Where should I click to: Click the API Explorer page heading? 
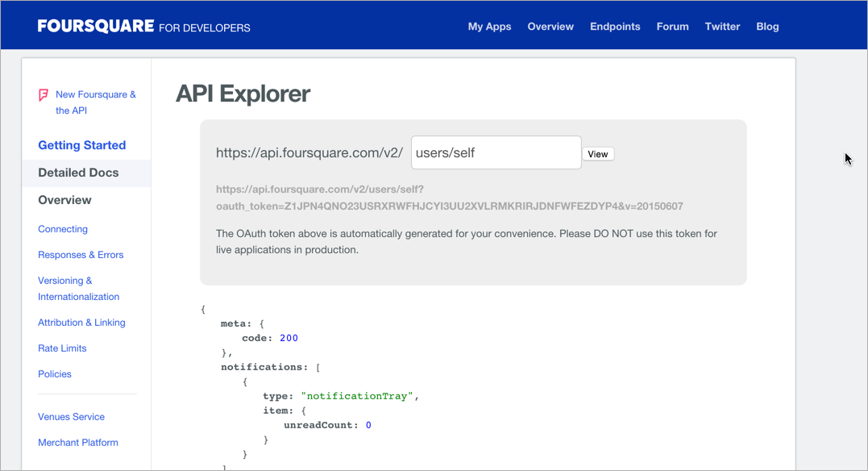click(243, 94)
